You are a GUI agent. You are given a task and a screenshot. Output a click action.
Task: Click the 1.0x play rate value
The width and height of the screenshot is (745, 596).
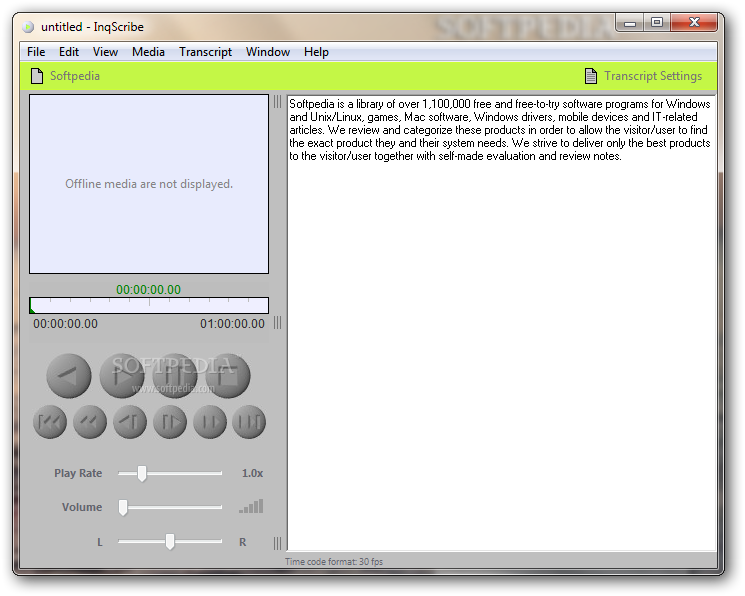click(252, 473)
